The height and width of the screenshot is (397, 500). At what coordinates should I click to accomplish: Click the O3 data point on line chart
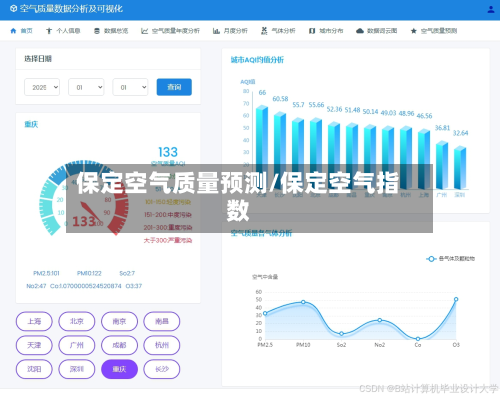(x=456, y=299)
